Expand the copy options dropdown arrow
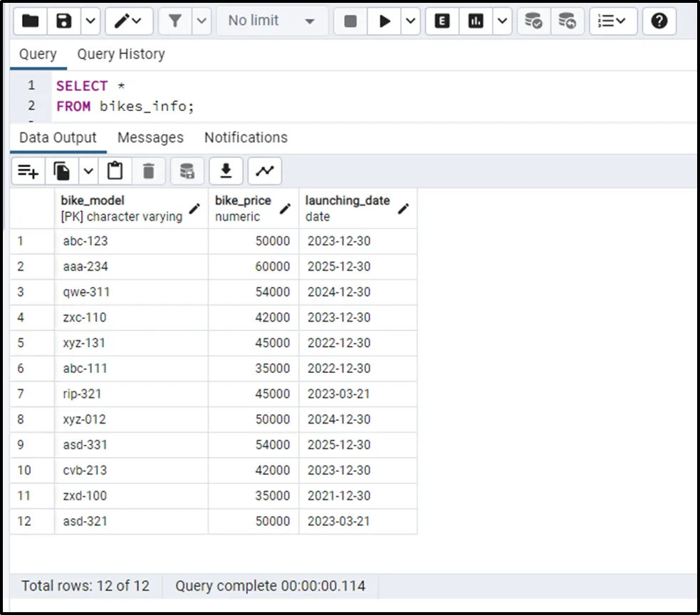 [x=88, y=171]
